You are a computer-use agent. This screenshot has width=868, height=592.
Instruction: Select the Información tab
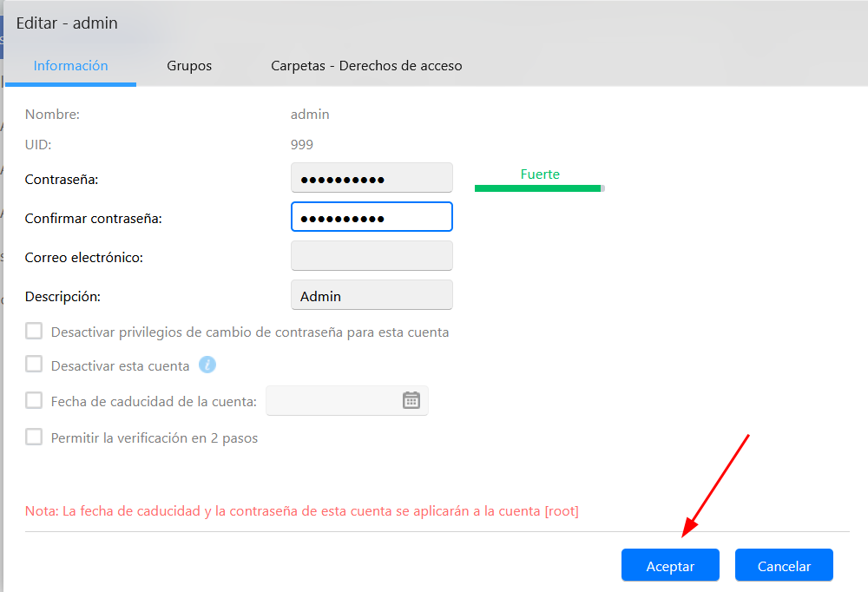pyautogui.click(x=70, y=66)
